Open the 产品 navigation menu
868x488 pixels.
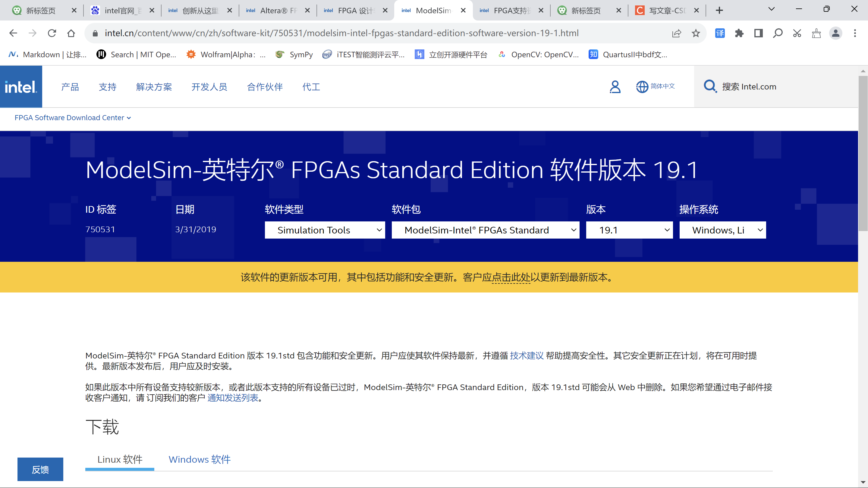click(70, 87)
